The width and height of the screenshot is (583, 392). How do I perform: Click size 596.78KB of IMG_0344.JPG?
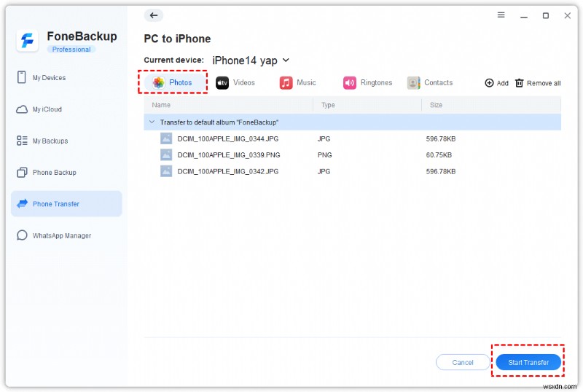coord(441,138)
